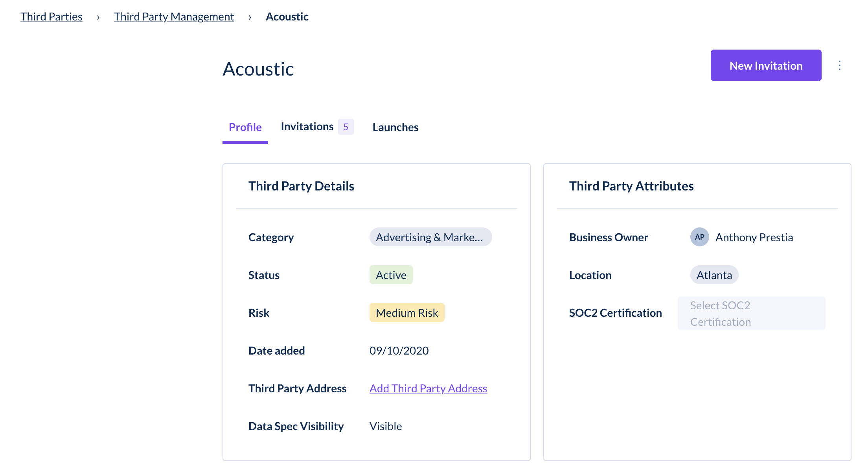
Task: Click the New Invitation button
Action: tap(765, 65)
